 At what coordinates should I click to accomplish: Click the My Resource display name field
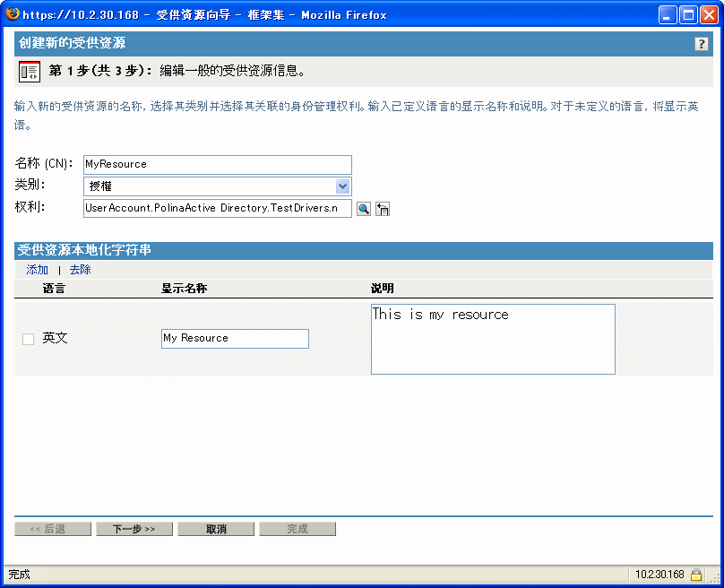pos(235,338)
